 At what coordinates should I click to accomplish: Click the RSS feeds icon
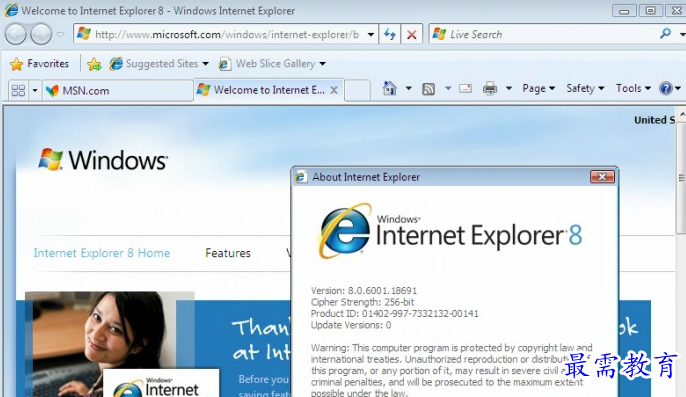coord(428,89)
